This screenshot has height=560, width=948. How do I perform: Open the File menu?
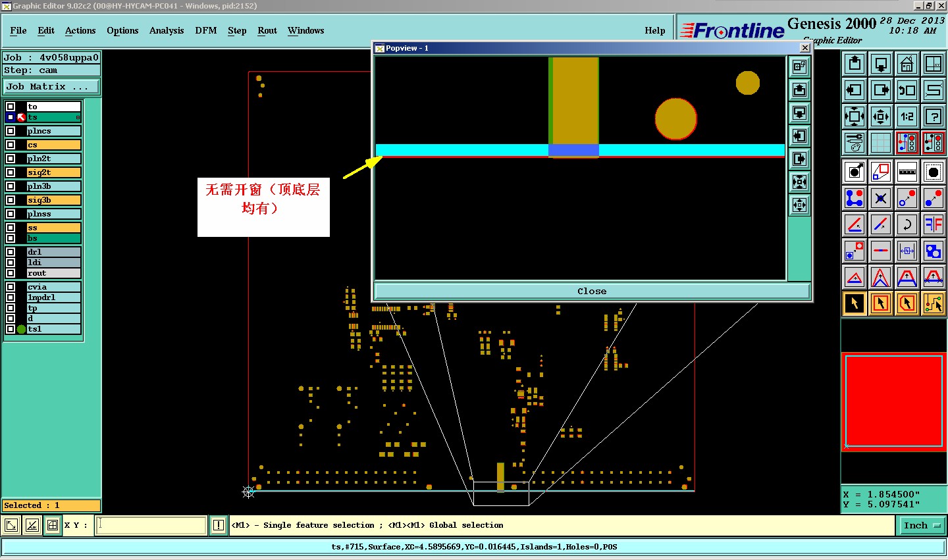[x=18, y=30]
